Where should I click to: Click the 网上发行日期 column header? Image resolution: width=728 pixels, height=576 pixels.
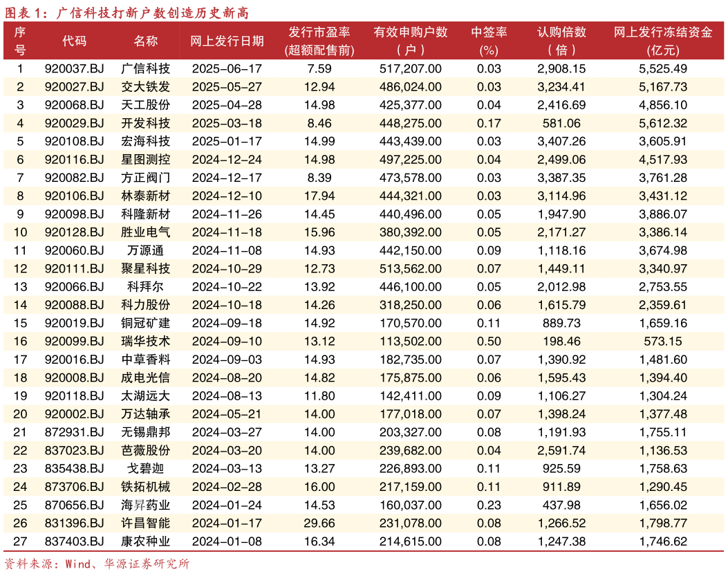pyautogui.click(x=227, y=40)
